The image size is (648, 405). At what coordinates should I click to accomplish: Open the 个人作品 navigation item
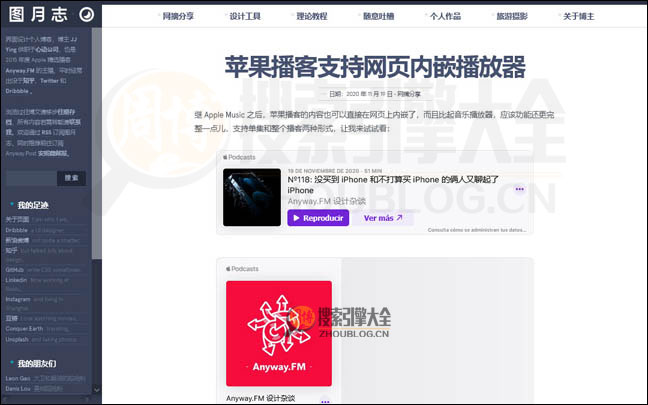(445, 16)
